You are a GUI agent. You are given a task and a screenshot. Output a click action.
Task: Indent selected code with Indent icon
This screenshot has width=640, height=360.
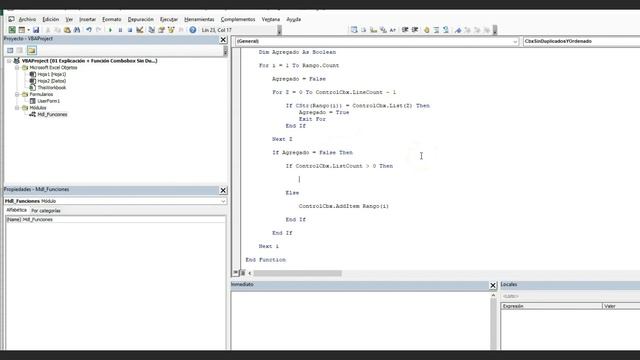point(405,30)
